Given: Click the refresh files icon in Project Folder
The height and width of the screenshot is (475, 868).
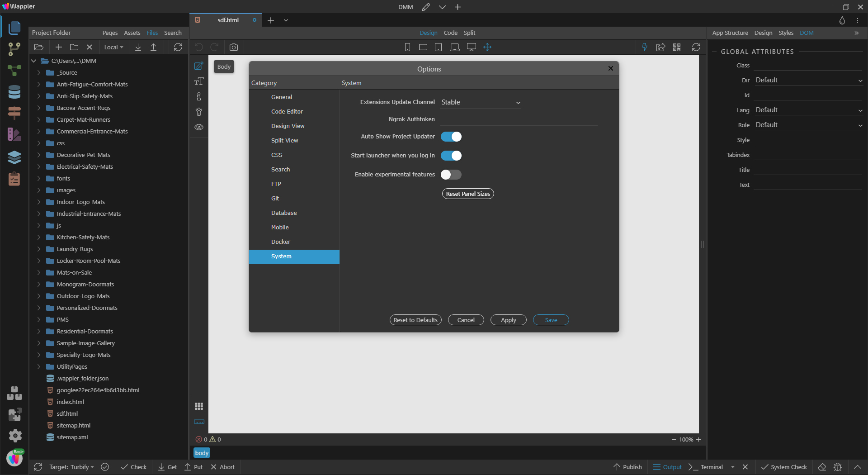Looking at the screenshot, I should pyautogui.click(x=178, y=47).
